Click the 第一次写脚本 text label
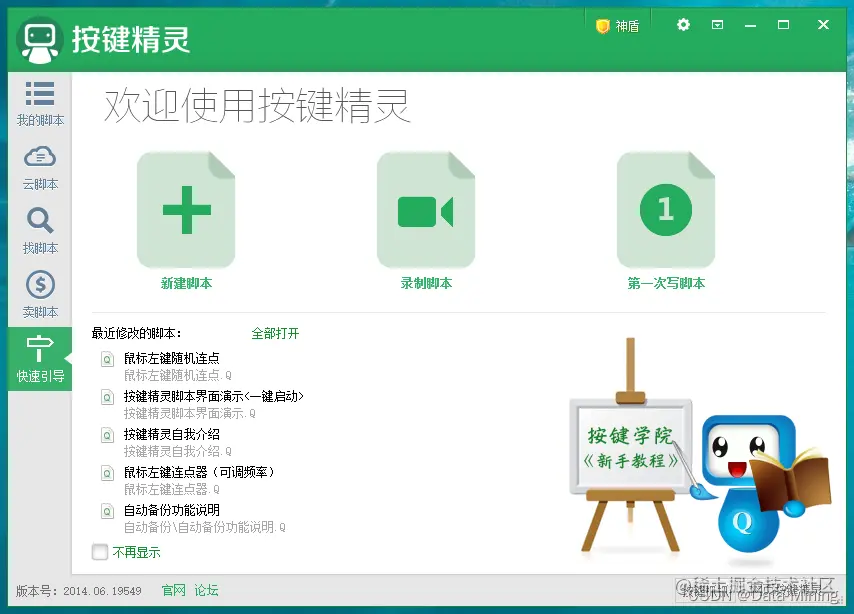Screen dimensions: 854x614 point(666,283)
